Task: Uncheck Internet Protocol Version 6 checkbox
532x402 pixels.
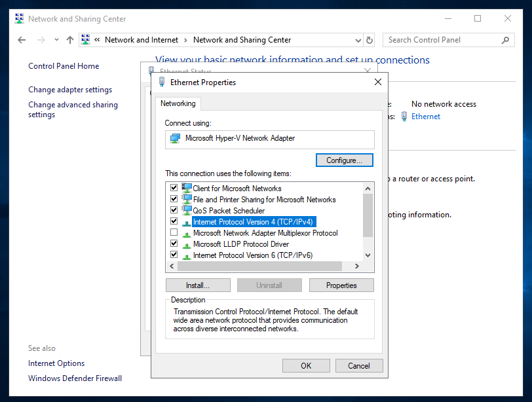Action: pyautogui.click(x=174, y=255)
